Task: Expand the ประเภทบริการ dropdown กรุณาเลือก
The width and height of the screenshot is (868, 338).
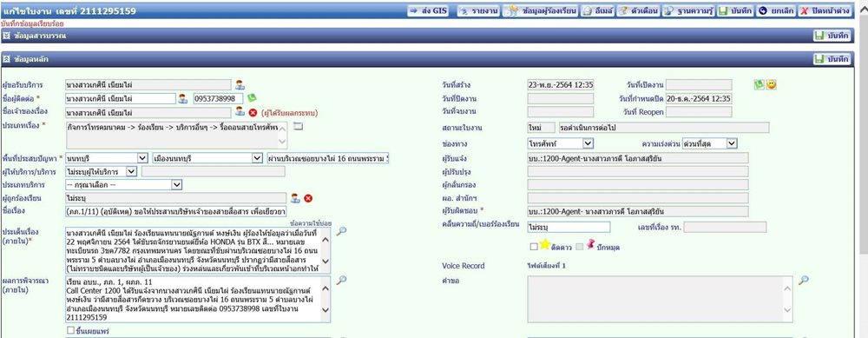Action: 123,184
